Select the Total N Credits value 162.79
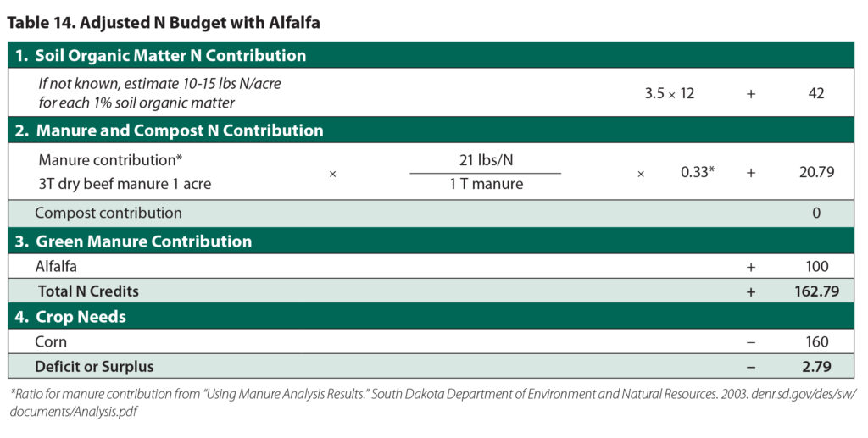Image resolution: width=868 pixels, height=438 pixels. click(x=810, y=291)
